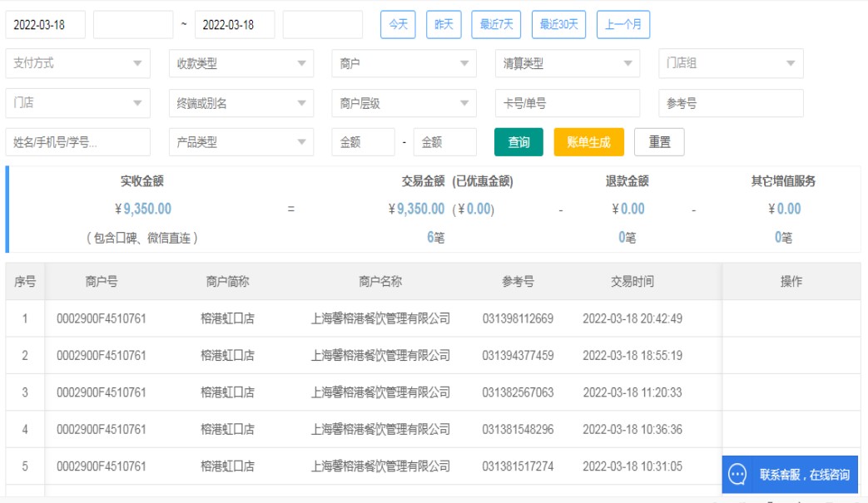Focus the 卡号/单号 input field
This screenshot has width=868, height=503.
coord(567,103)
